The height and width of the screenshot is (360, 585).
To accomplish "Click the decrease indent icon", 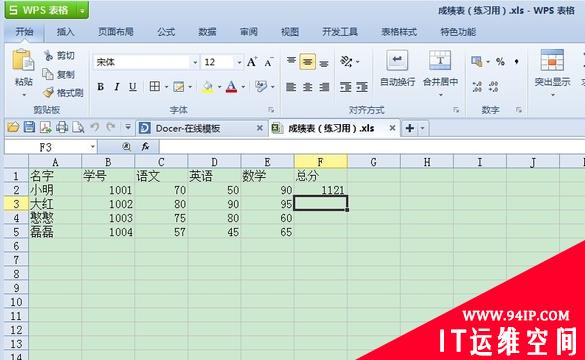I will [x=345, y=87].
